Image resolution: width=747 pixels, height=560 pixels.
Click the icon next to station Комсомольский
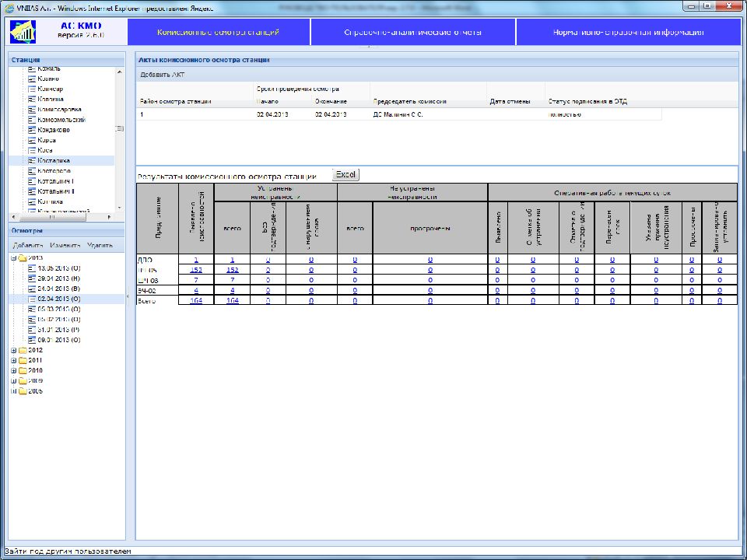pyautogui.click(x=32, y=120)
